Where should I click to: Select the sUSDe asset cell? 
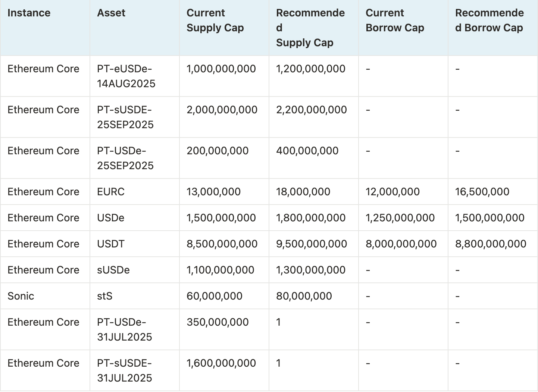113,270
